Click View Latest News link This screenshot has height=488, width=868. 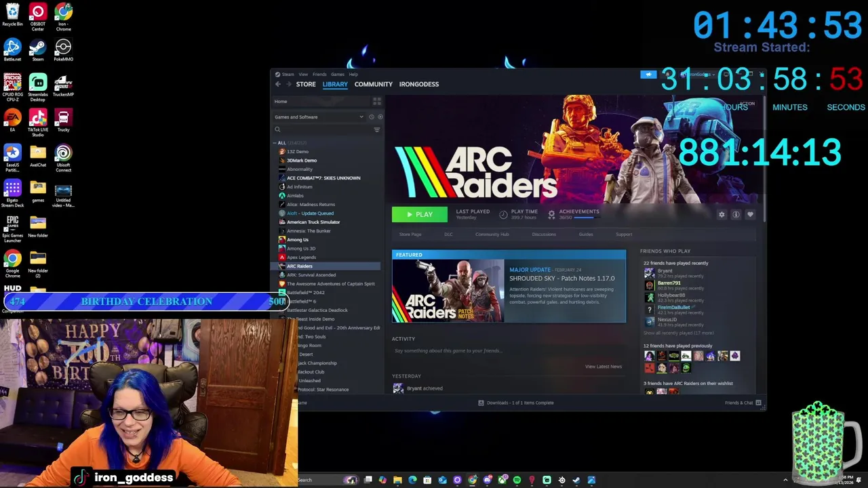[x=604, y=367]
